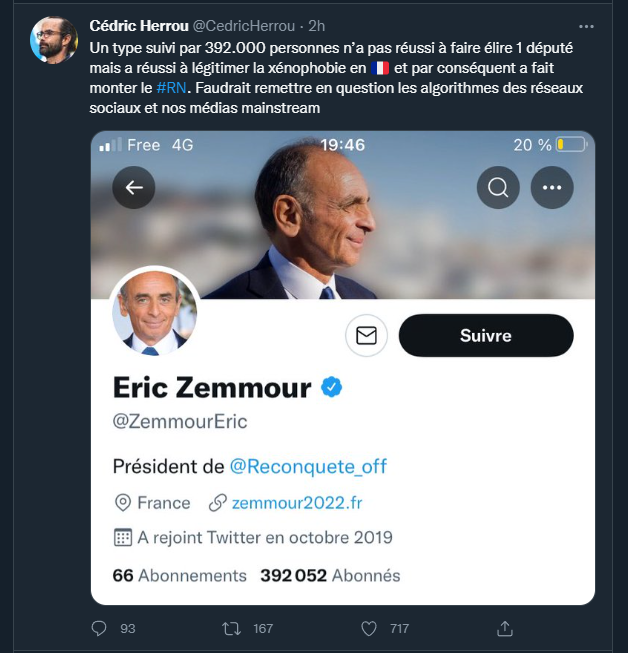This screenshot has height=653, width=628.
Task: Tap the search magnifier on profile banner
Action: tap(497, 187)
